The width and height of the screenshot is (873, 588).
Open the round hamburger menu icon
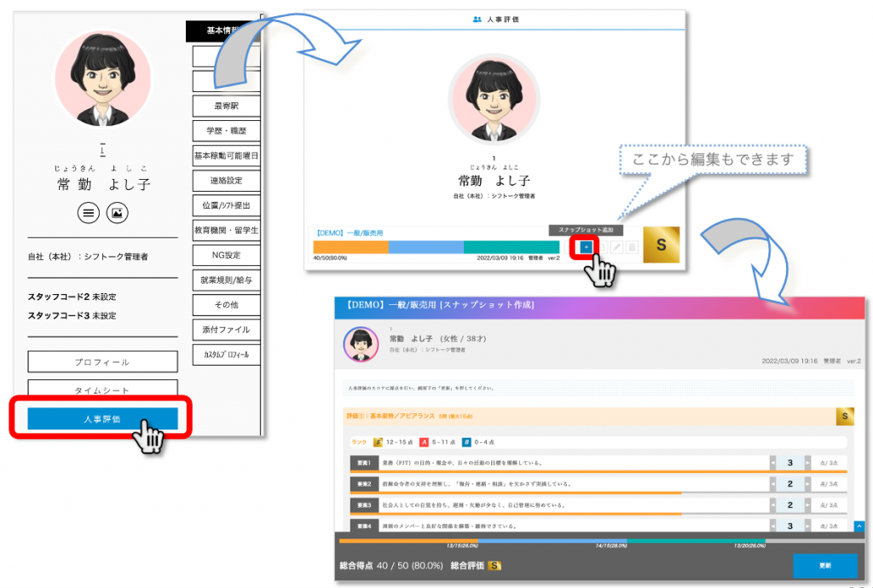coord(89,213)
